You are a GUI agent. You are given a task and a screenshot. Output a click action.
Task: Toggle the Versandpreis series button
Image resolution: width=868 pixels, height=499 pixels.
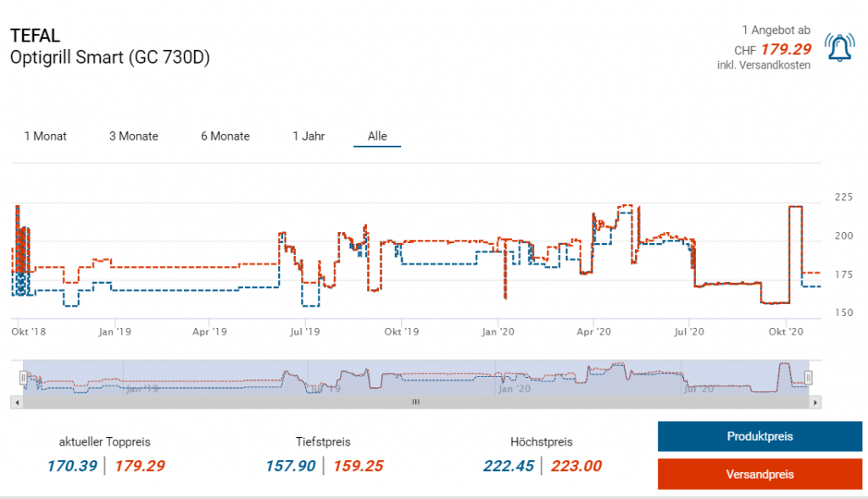759,474
